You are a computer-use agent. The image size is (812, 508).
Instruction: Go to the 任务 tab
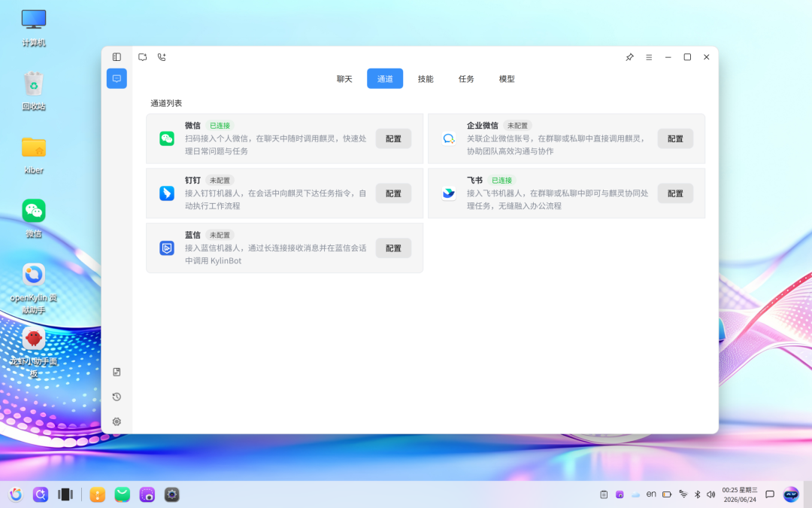click(x=466, y=79)
